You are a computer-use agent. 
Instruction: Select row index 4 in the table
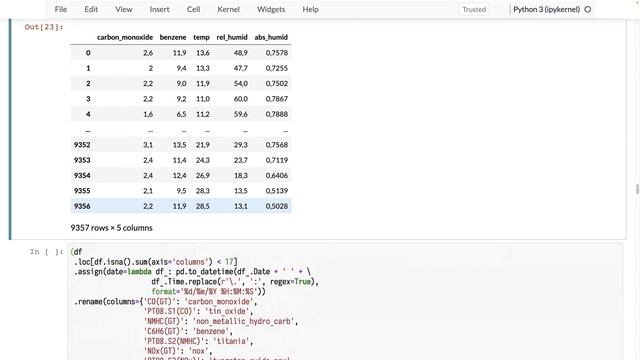point(88,114)
